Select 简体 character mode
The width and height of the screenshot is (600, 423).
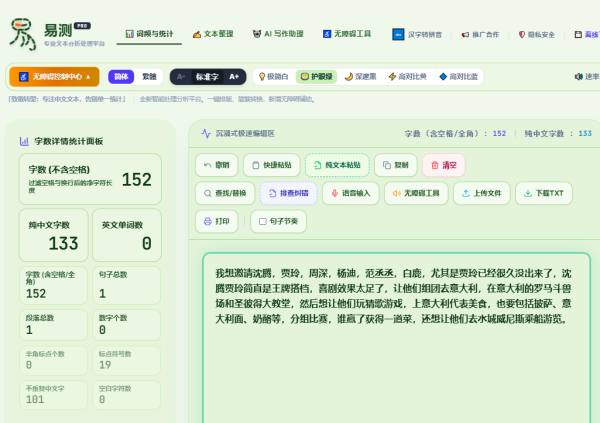121,77
